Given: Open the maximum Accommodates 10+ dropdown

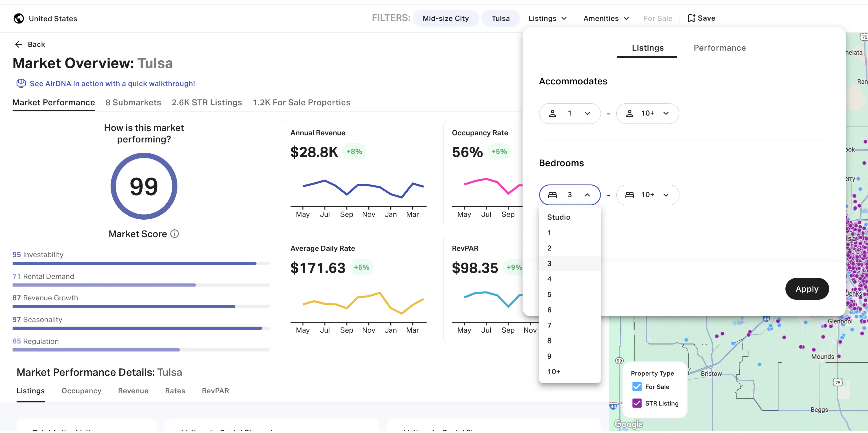Looking at the screenshot, I should (x=647, y=114).
